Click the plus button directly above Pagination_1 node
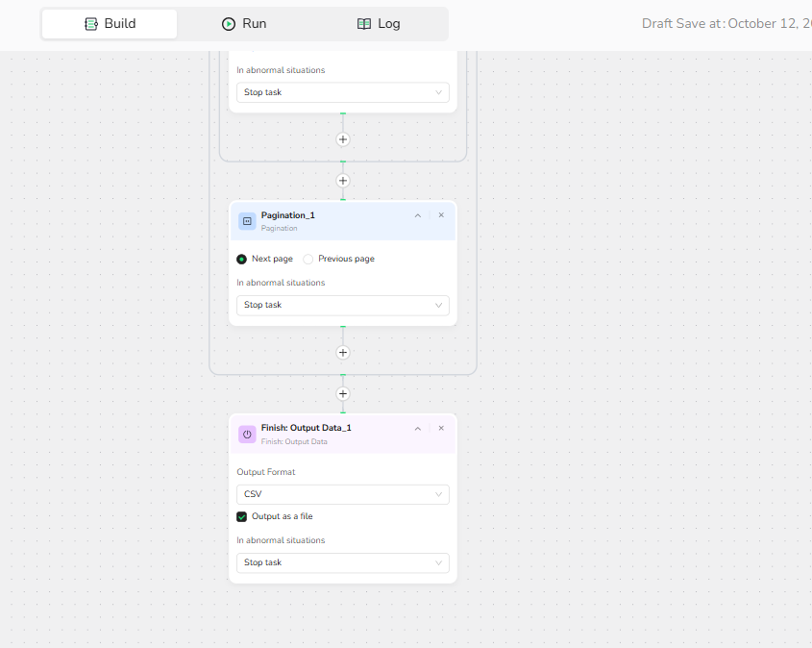Image resolution: width=812 pixels, height=648 pixels. click(x=343, y=181)
